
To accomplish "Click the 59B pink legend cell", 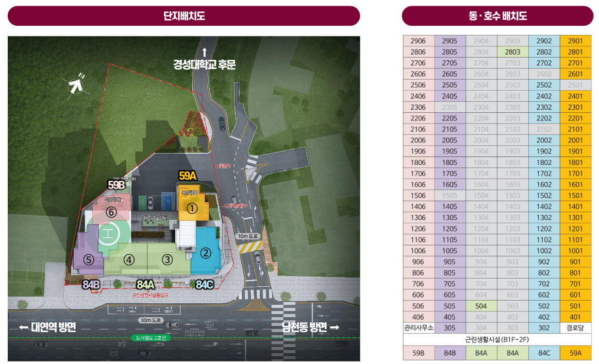I will (418, 353).
